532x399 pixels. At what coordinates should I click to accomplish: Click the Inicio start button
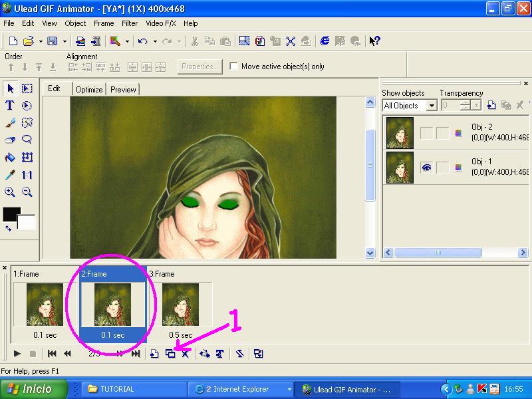[33, 389]
